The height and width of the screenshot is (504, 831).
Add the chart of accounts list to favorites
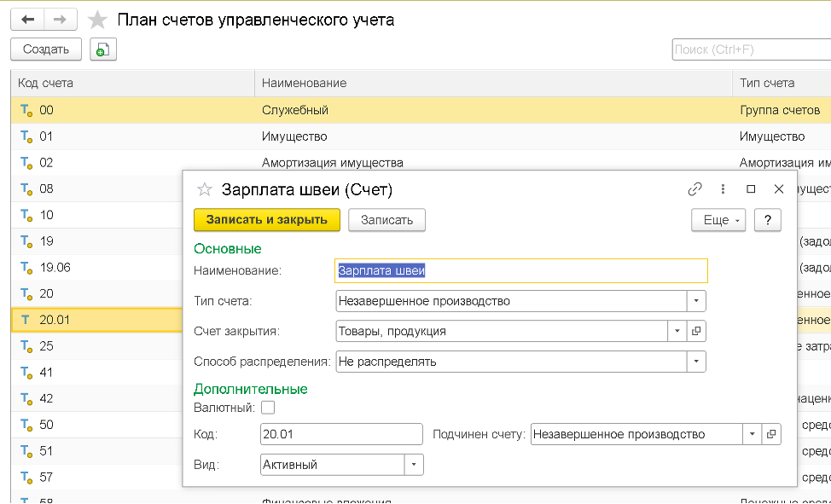(x=99, y=20)
